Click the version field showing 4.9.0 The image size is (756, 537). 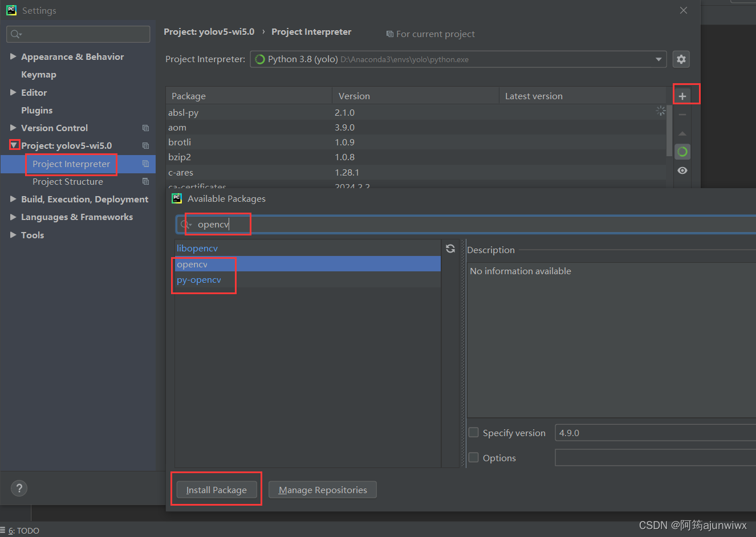655,433
